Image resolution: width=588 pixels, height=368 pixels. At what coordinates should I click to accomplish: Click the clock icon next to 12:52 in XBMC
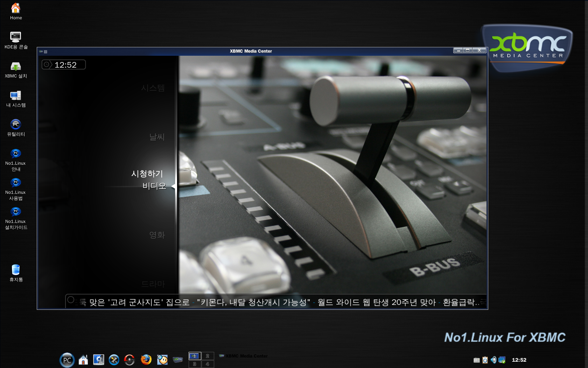point(47,65)
